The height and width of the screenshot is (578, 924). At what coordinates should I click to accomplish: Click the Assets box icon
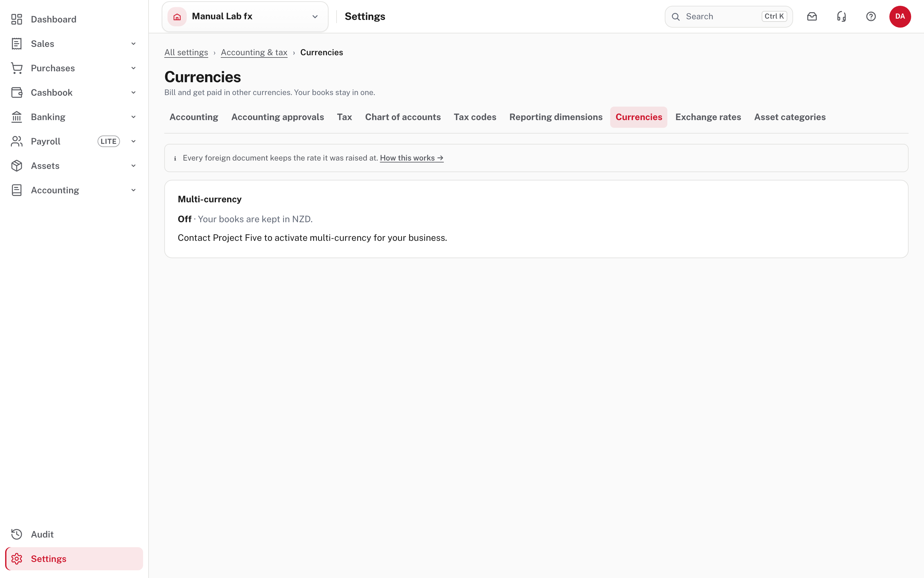pos(16,166)
